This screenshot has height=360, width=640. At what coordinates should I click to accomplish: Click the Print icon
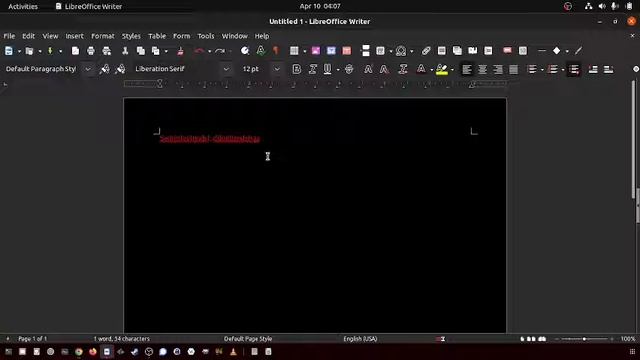[x=91, y=51]
